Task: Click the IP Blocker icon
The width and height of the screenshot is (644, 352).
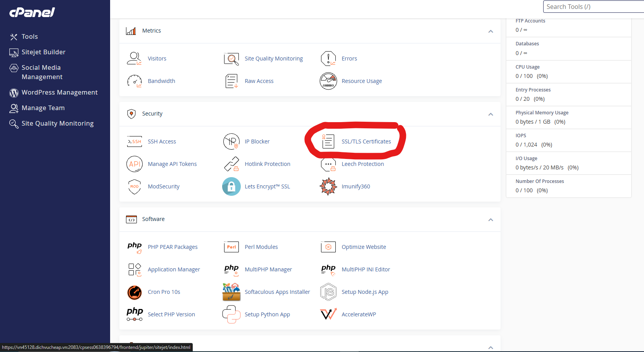Action: click(x=231, y=141)
